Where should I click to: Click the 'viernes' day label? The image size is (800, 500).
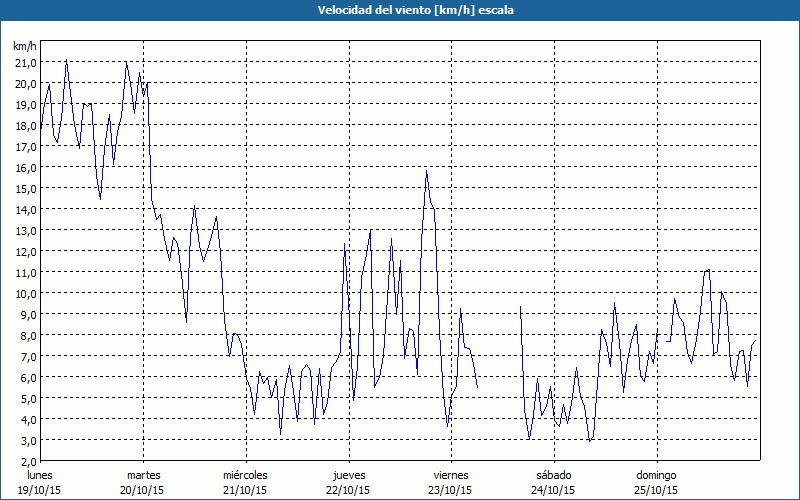pyautogui.click(x=451, y=474)
